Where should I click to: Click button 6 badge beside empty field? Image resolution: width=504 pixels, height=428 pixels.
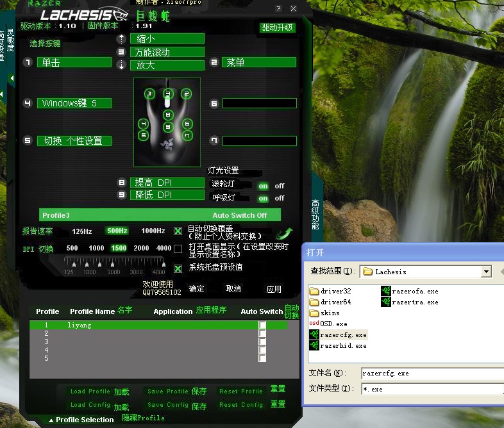tap(214, 103)
